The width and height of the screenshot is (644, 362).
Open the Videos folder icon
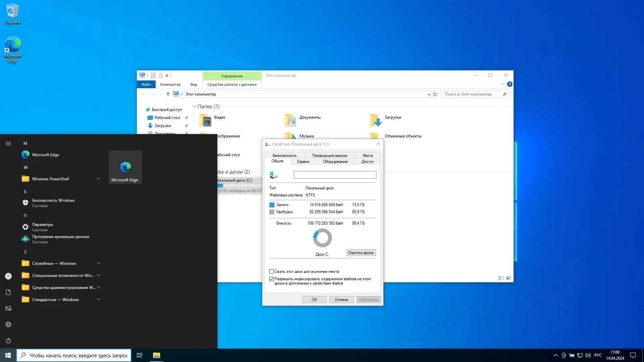(206, 120)
